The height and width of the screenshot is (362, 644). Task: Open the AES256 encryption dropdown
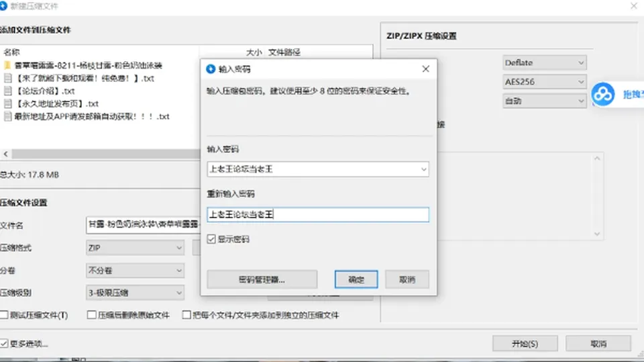545,82
